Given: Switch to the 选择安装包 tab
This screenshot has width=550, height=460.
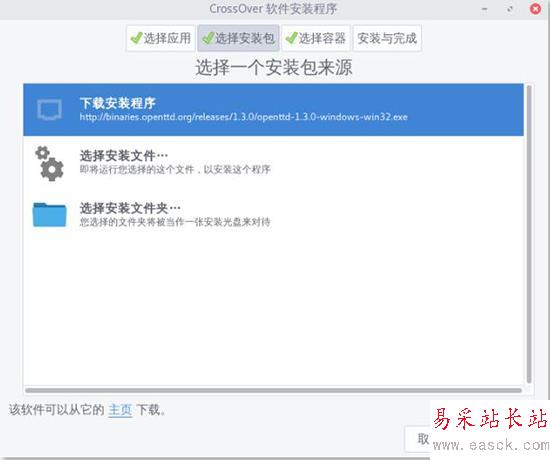Looking at the screenshot, I should [239, 38].
